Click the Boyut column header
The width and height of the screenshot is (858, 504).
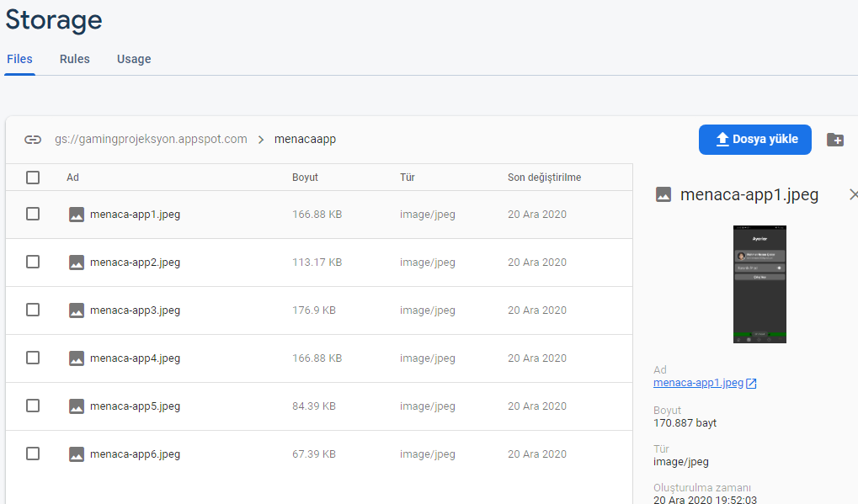[x=305, y=177]
